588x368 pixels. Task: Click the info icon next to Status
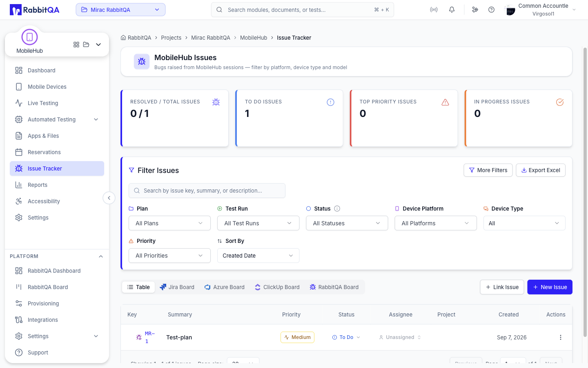click(x=337, y=209)
